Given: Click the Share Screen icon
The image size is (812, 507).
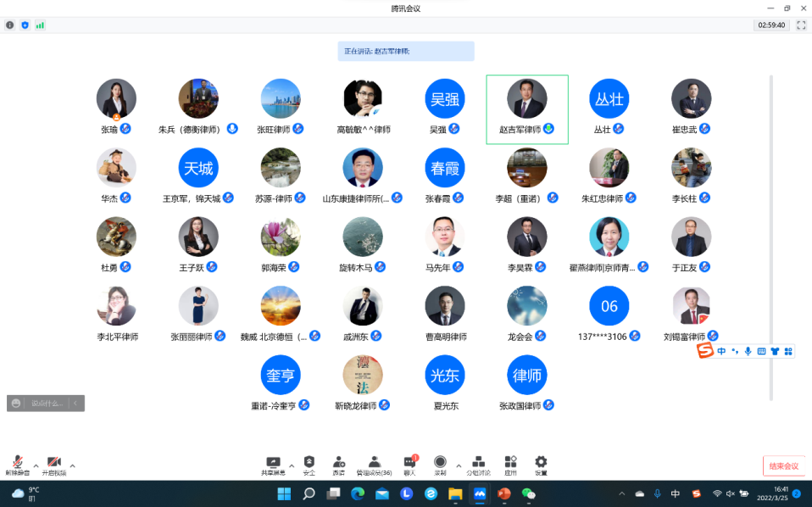Looking at the screenshot, I should (x=273, y=464).
